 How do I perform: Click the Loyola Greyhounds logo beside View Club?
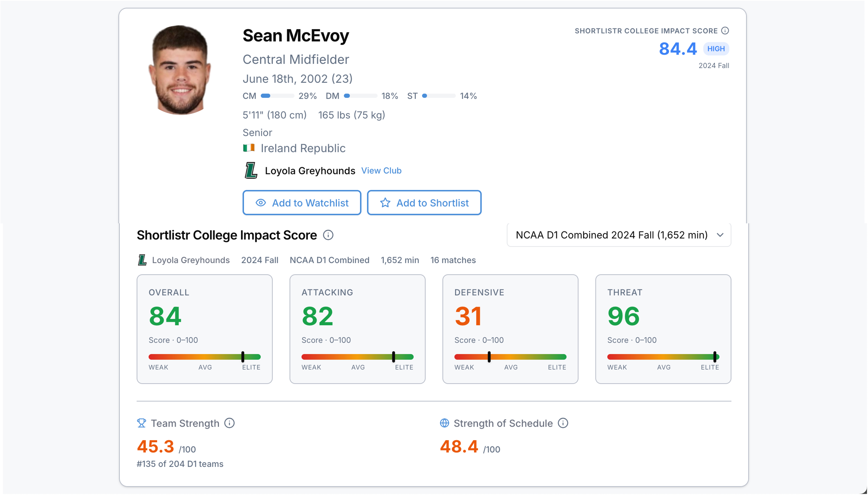[251, 170]
